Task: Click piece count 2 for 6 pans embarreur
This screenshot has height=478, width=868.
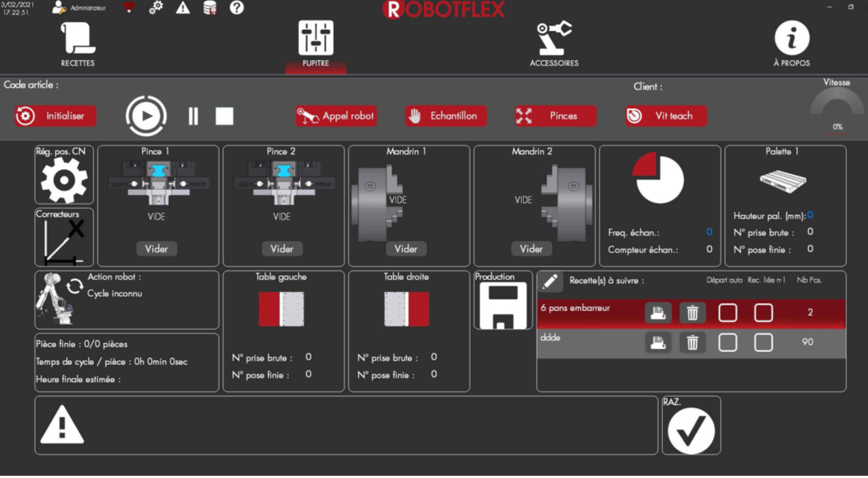Action: (810, 313)
